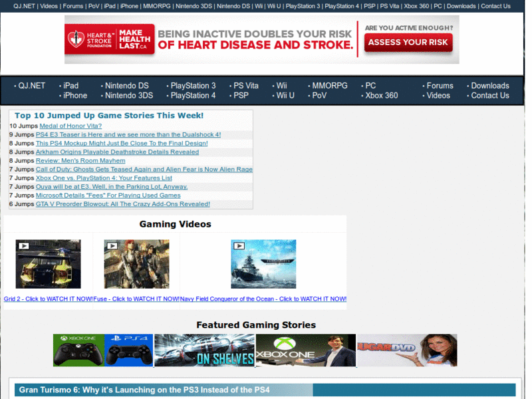Open PS Vita in main navigation
This screenshot has height=399, width=532.
point(246,86)
